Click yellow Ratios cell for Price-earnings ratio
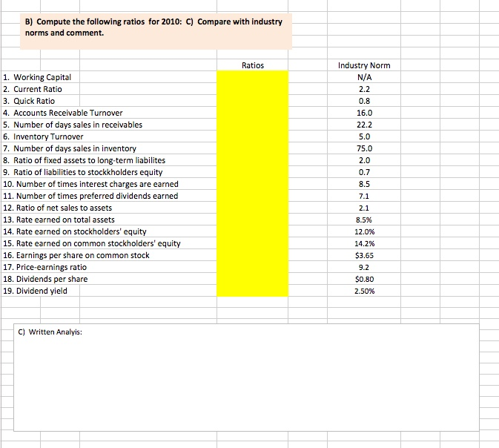 point(253,267)
